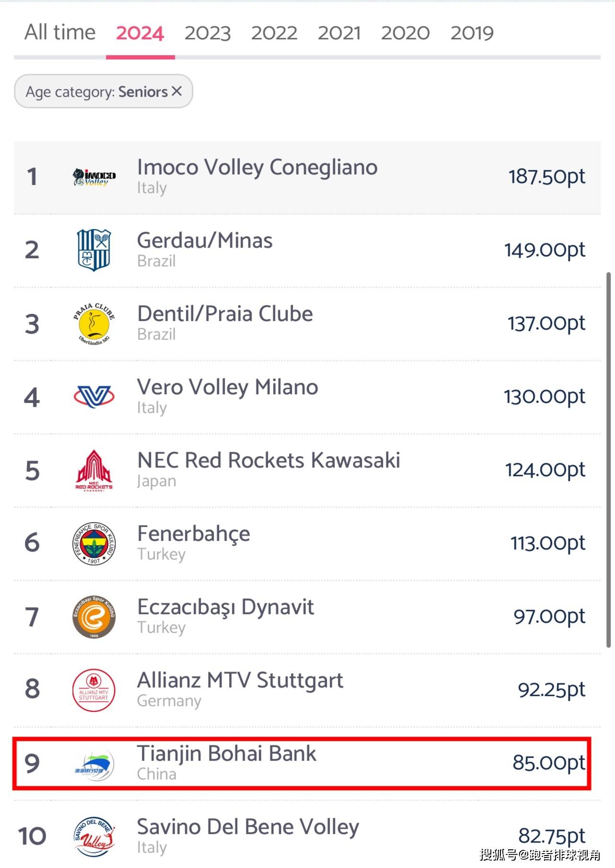This screenshot has height=868, width=615.
Task: Click the Fenerbahçe club badge
Action: click(x=94, y=544)
